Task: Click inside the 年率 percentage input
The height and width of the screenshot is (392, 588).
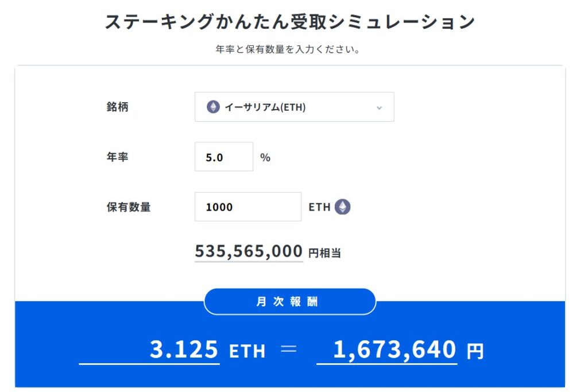Action: coord(224,156)
